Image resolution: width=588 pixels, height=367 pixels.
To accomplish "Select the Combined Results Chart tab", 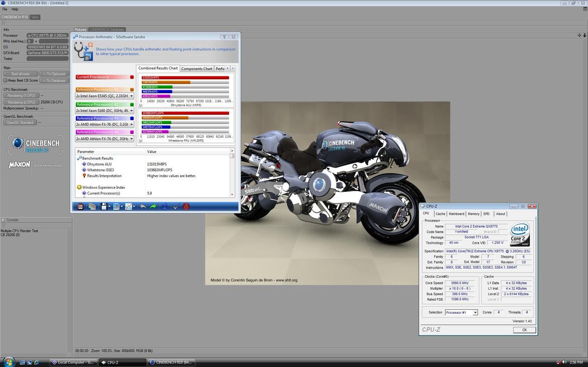I will 158,68.
